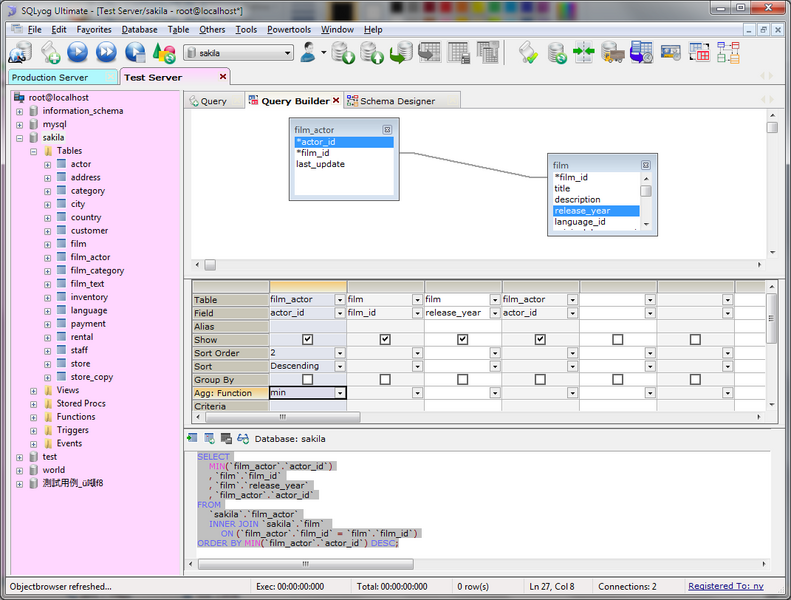Check Group By for first actor_id column
The width and height of the screenshot is (791, 600).
pyautogui.click(x=307, y=379)
